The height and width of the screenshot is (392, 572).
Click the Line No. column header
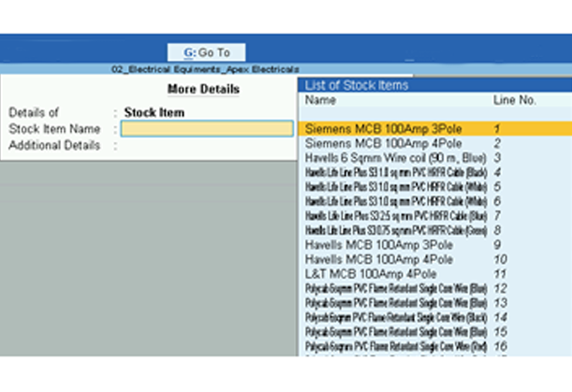pos(514,100)
